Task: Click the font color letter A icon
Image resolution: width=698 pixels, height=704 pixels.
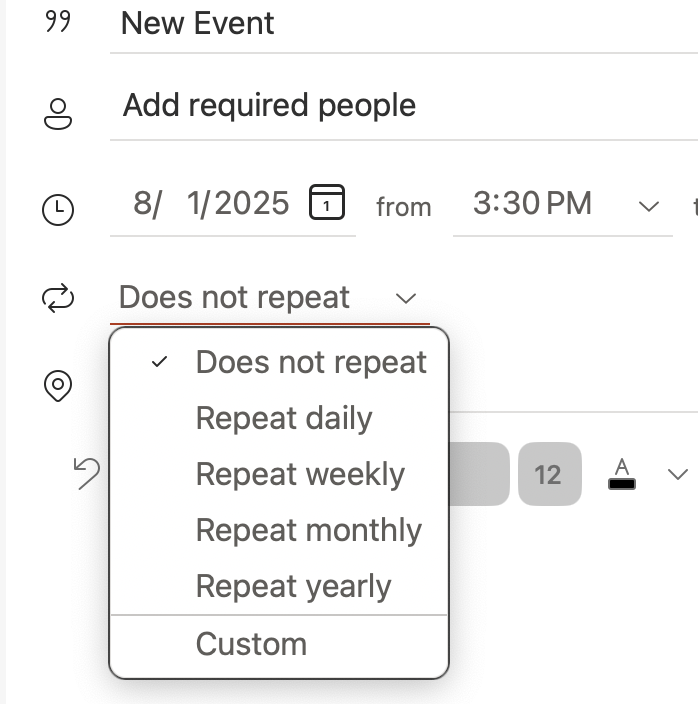Action: tap(622, 473)
